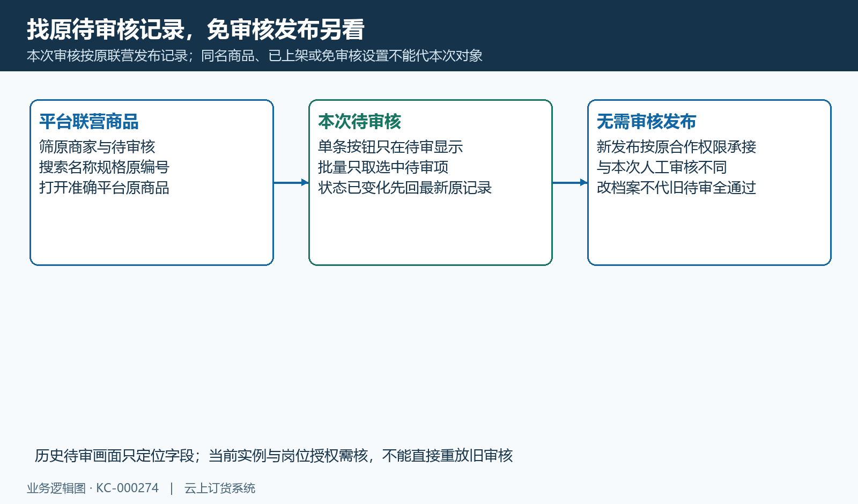This screenshot has height=504, width=858.
Task: Click the line 与本次人工审核不同
Action: (x=662, y=167)
